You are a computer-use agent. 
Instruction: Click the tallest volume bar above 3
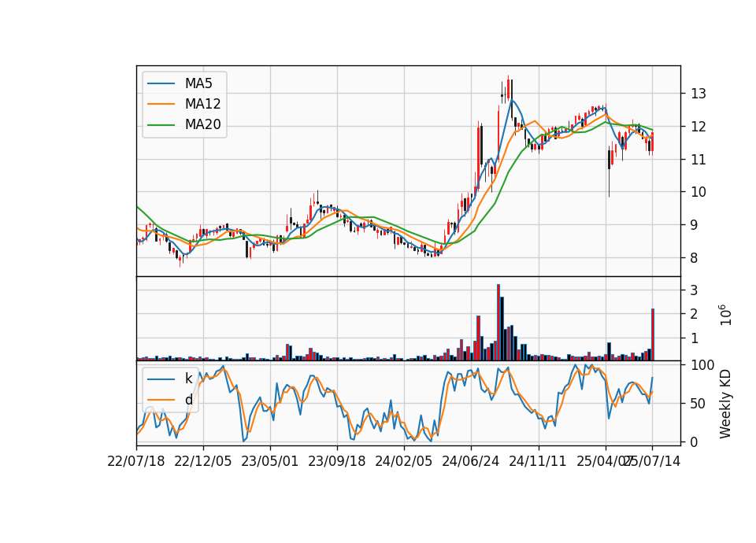(x=498, y=323)
